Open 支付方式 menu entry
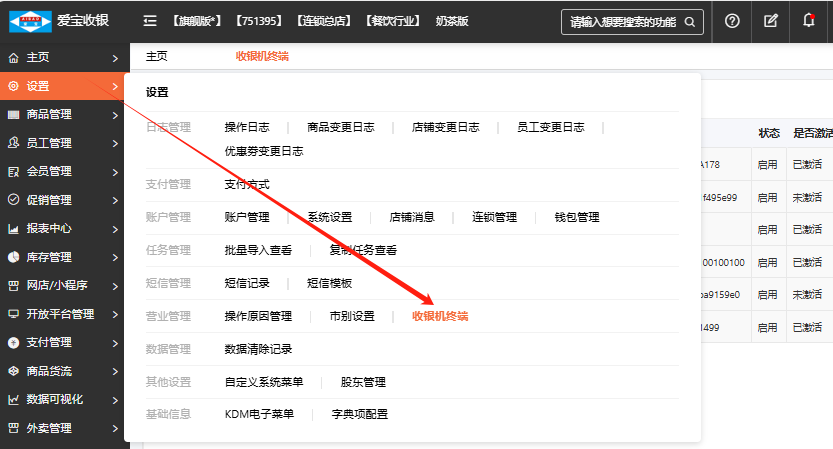 tap(247, 184)
